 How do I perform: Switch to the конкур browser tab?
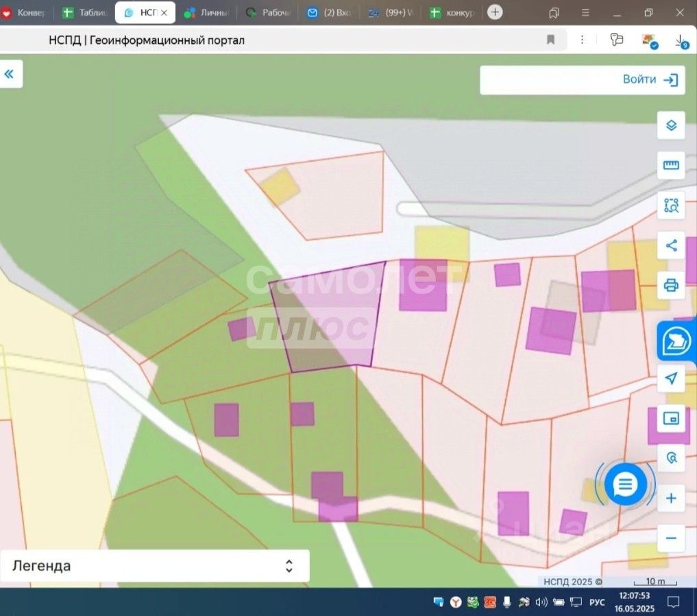click(452, 12)
